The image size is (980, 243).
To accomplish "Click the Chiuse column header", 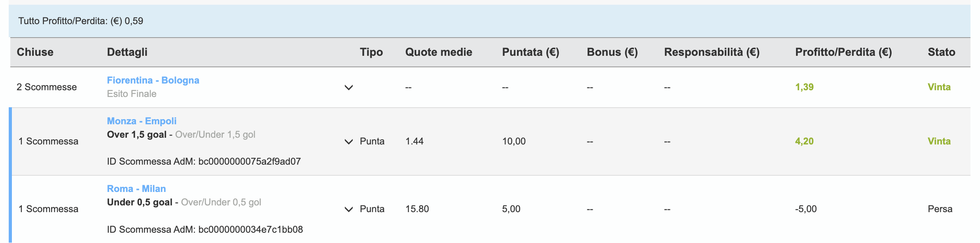I will point(35,52).
